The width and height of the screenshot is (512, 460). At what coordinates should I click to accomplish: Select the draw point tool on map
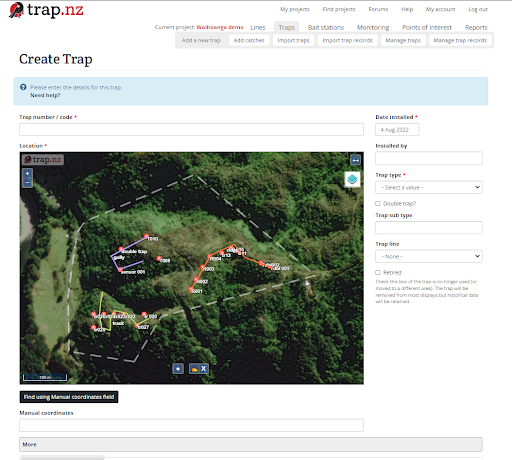coord(178,369)
